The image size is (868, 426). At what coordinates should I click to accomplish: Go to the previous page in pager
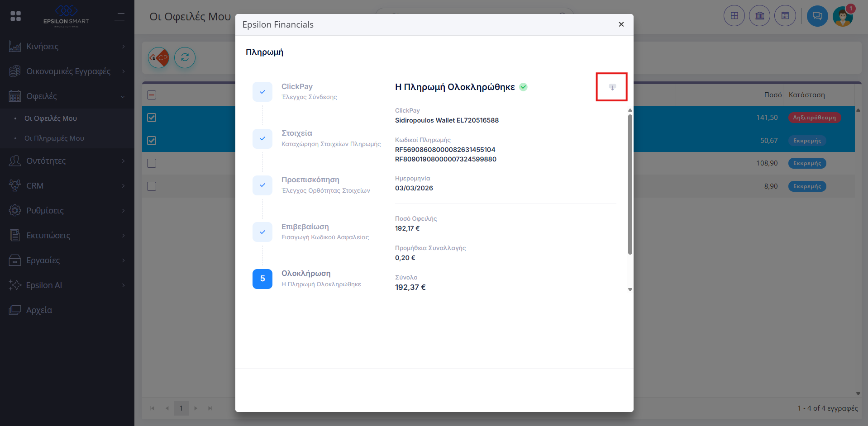[167, 408]
